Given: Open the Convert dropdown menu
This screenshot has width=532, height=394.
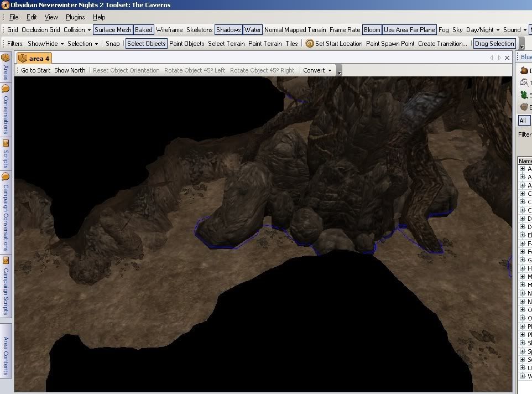Looking at the screenshot, I should tap(317, 70).
